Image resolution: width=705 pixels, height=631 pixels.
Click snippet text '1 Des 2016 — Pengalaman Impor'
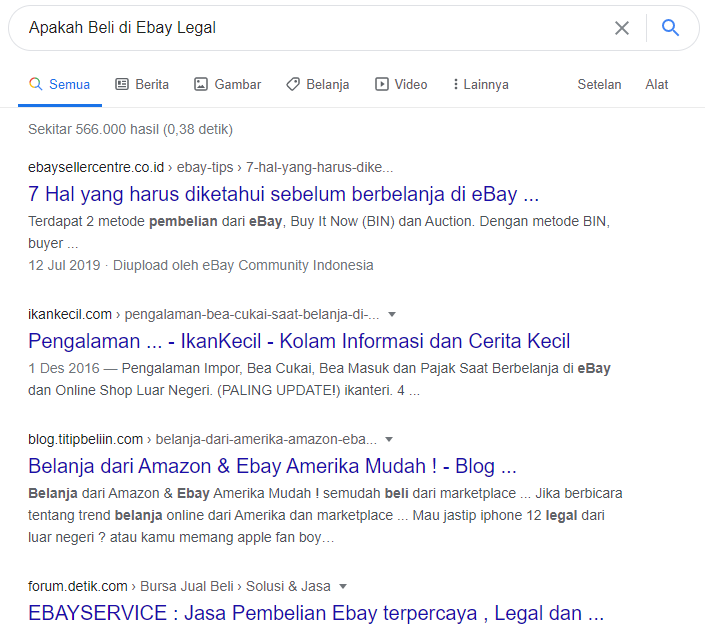(135, 368)
